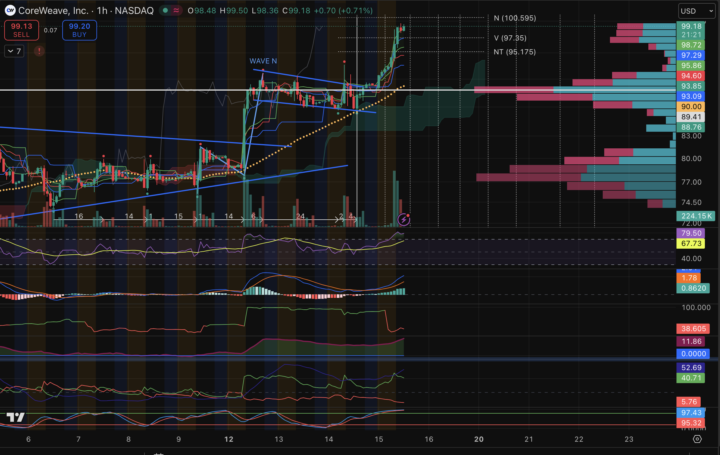Click the green 98.72 price axis label
The image size is (720, 455).
(x=691, y=45)
